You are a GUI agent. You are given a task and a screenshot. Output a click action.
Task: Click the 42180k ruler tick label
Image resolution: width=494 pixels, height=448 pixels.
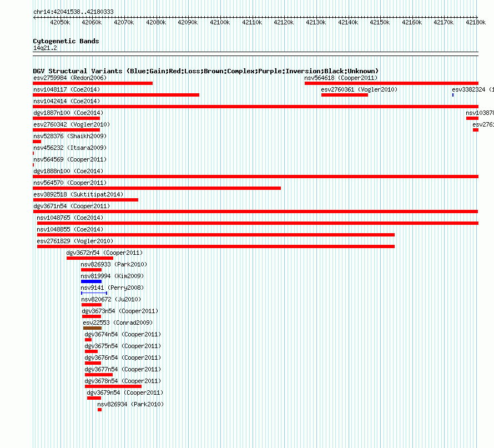(476, 22)
